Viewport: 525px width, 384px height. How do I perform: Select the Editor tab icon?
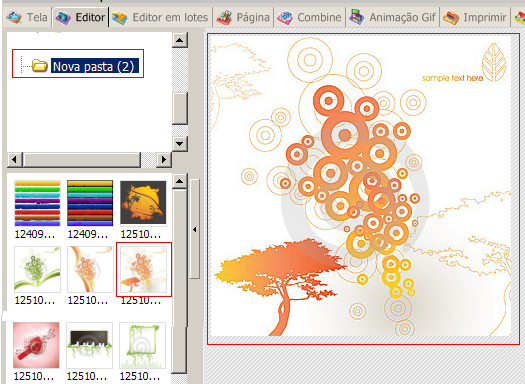(x=63, y=17)
